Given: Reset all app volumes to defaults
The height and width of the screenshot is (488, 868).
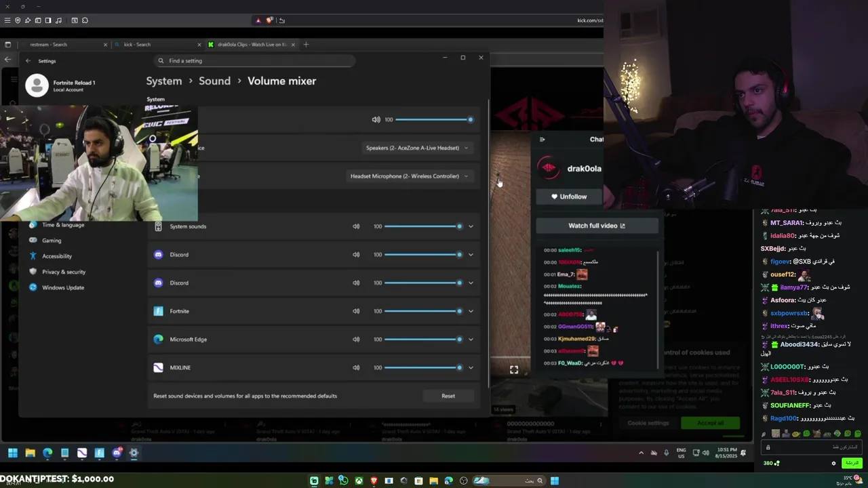Looking at the screenshot, I should point(448,396).
